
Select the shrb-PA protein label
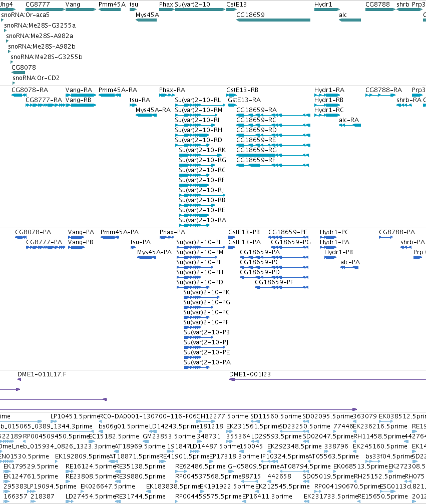(x=413, y=242)
